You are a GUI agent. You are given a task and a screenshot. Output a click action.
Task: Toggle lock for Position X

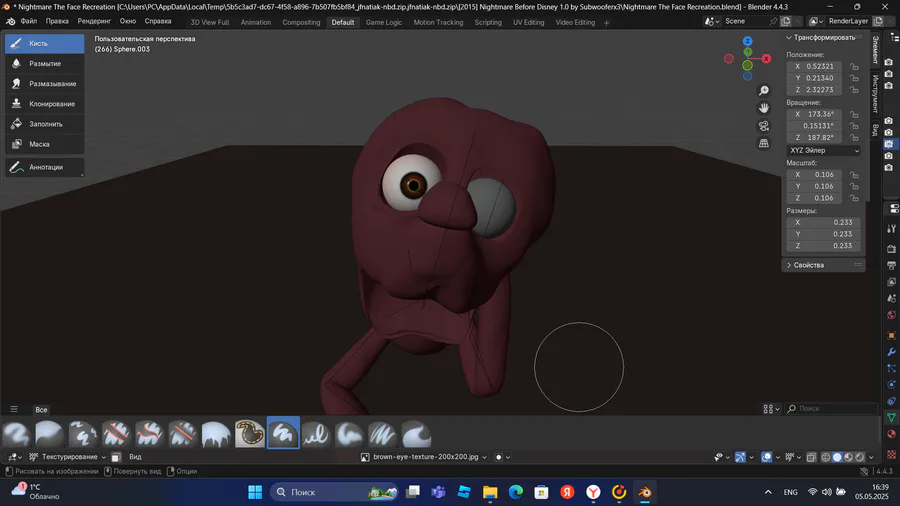click(854, 67)
